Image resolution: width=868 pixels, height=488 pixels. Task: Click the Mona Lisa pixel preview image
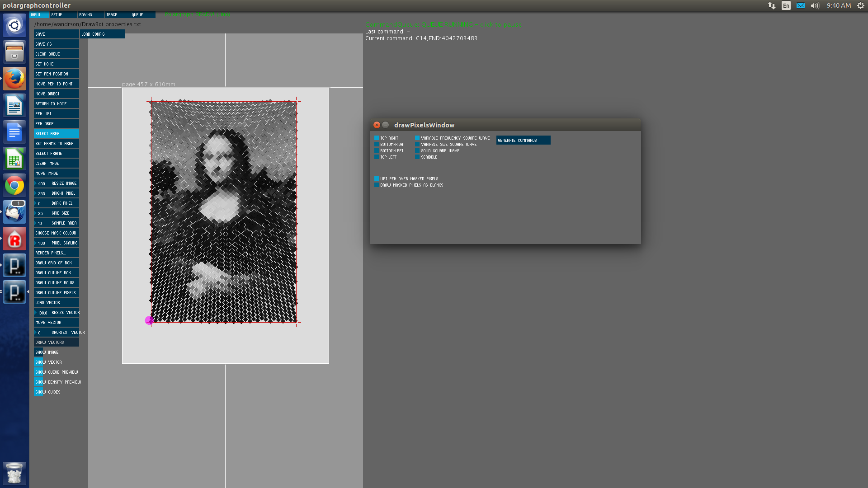click(224, 211)
